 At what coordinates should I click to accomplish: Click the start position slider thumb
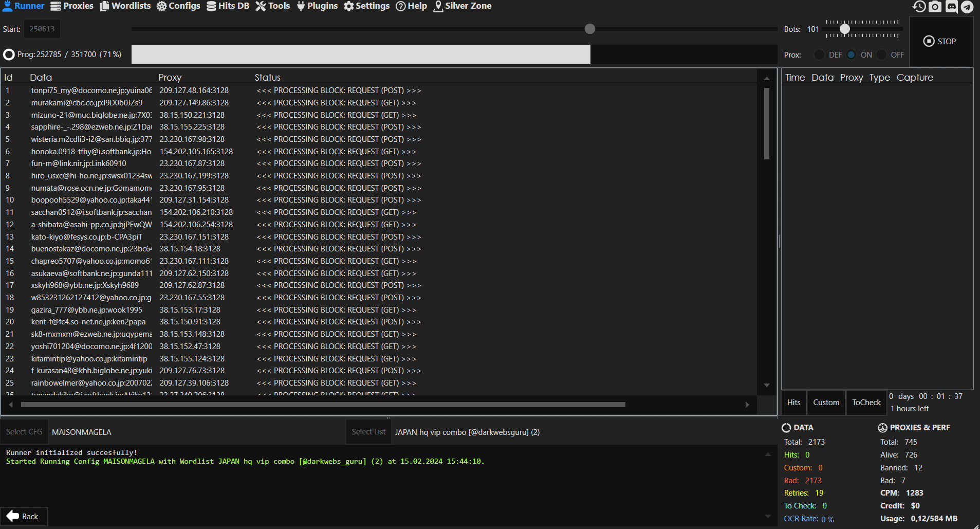(590, 29)
